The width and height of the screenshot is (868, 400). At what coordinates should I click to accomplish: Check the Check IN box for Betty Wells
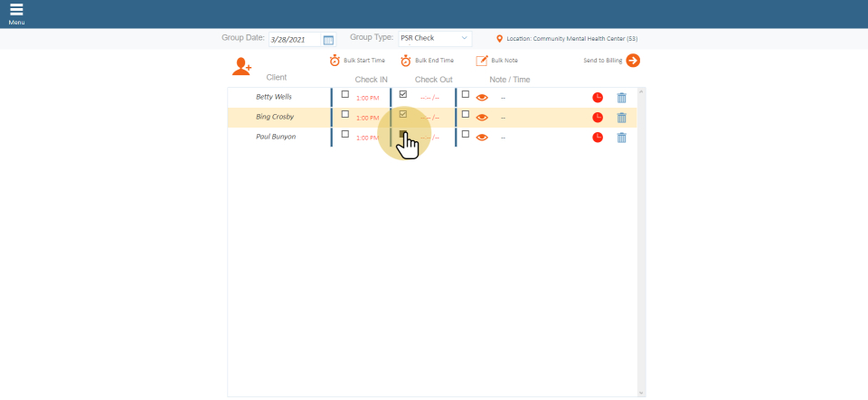point(344,94)
